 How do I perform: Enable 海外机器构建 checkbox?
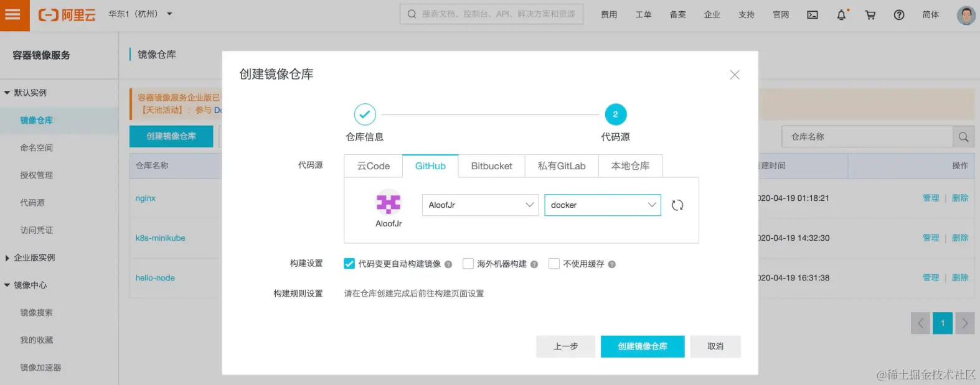(468, 264)
